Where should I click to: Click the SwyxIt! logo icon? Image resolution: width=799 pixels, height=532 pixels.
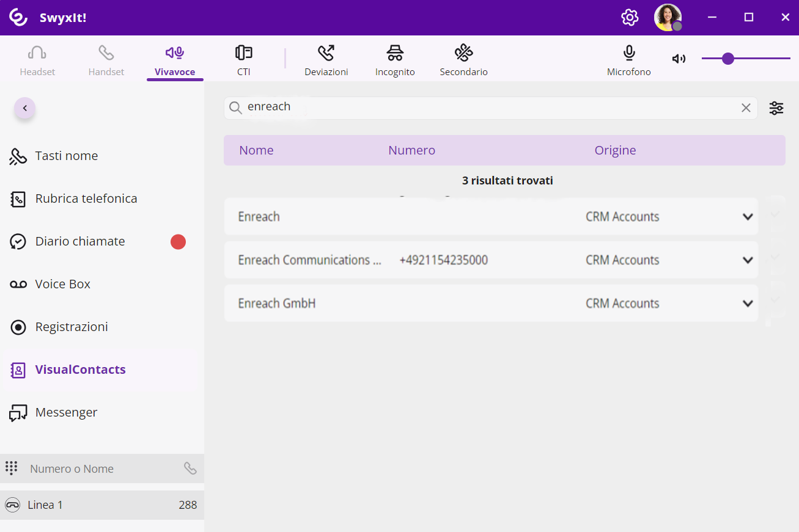18,17
